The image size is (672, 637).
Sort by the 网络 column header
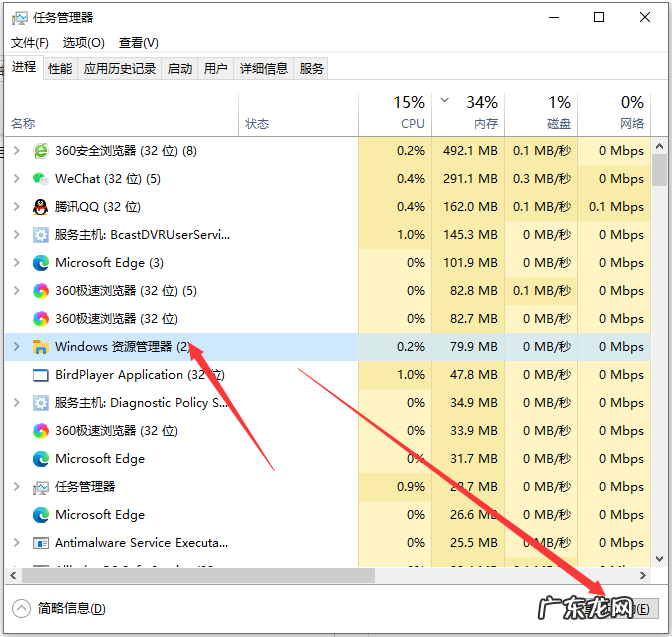click(x=614, y=115)
